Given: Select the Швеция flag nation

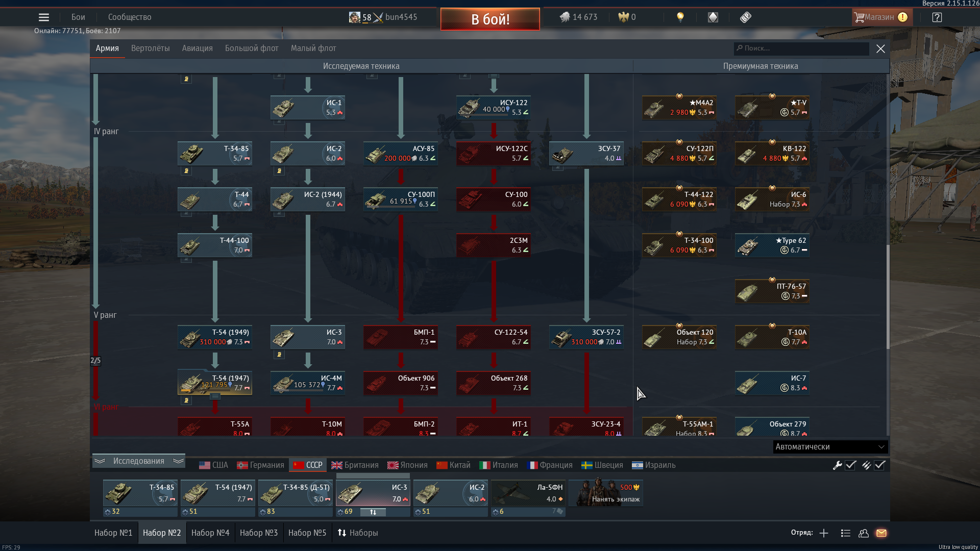Looking at the screenshot, I should [x=602, y=465].
